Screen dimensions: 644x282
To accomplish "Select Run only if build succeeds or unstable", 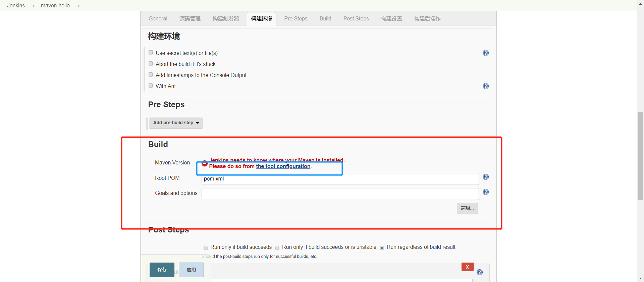I will (277, 248).
